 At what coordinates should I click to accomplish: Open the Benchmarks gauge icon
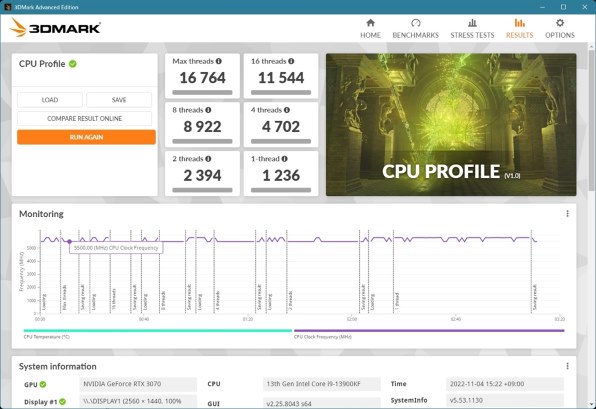(415, 23)
